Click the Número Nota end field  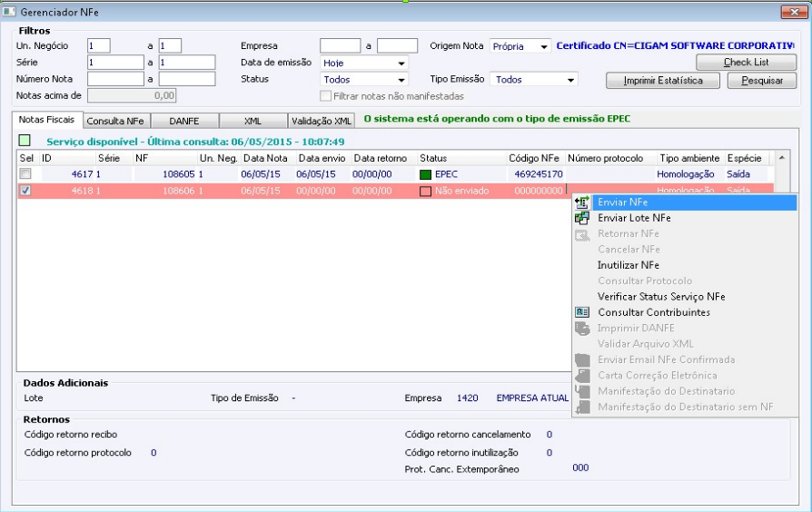tap(187, 79)
